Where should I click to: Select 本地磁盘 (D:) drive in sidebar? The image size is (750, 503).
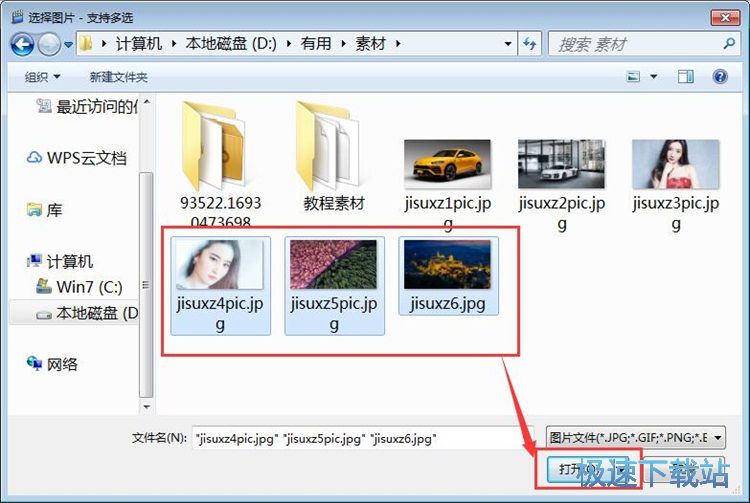click(x=74, y=313)
